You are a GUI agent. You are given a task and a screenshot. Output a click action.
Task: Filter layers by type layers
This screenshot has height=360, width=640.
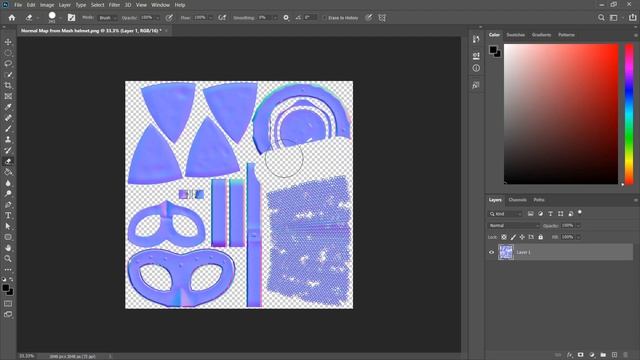click(550, 214)
